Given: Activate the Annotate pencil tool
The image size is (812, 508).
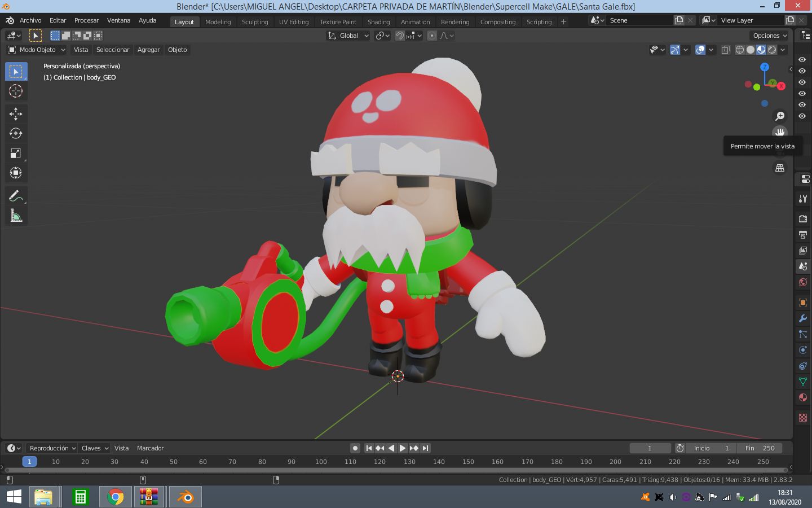Looking at the screenshot, I should [16, 196].
